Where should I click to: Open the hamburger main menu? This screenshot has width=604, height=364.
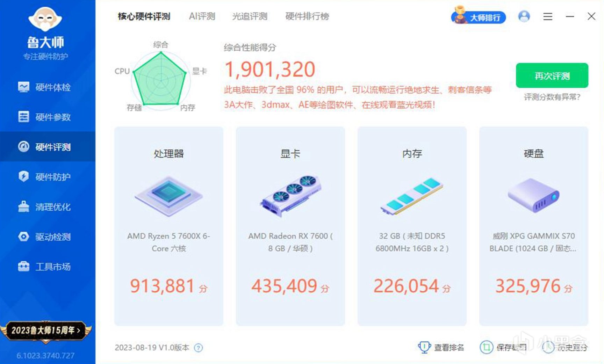[548, 16]
